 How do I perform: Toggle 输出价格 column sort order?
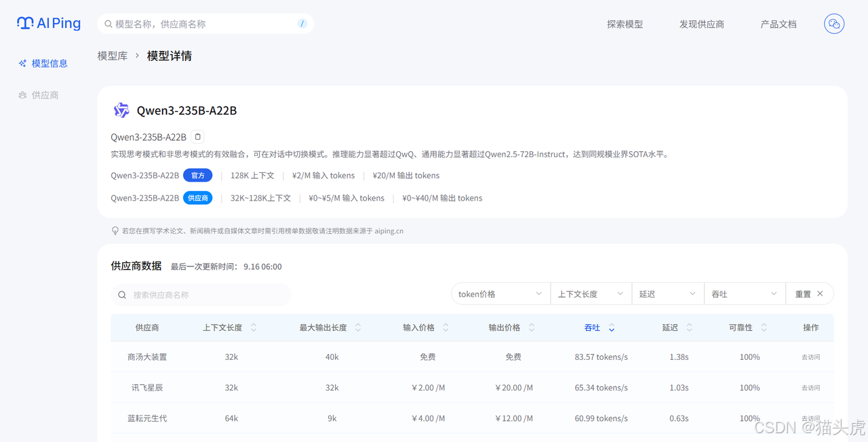click(x=532, y=327)
